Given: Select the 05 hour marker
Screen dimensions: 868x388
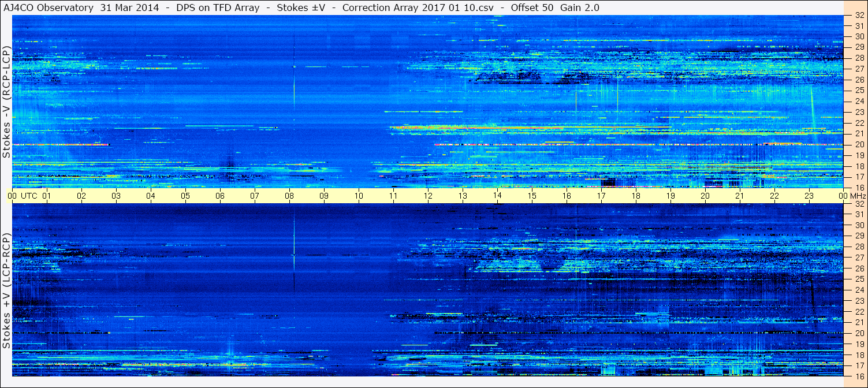Looking at the screenshot, I should [185, 196].
